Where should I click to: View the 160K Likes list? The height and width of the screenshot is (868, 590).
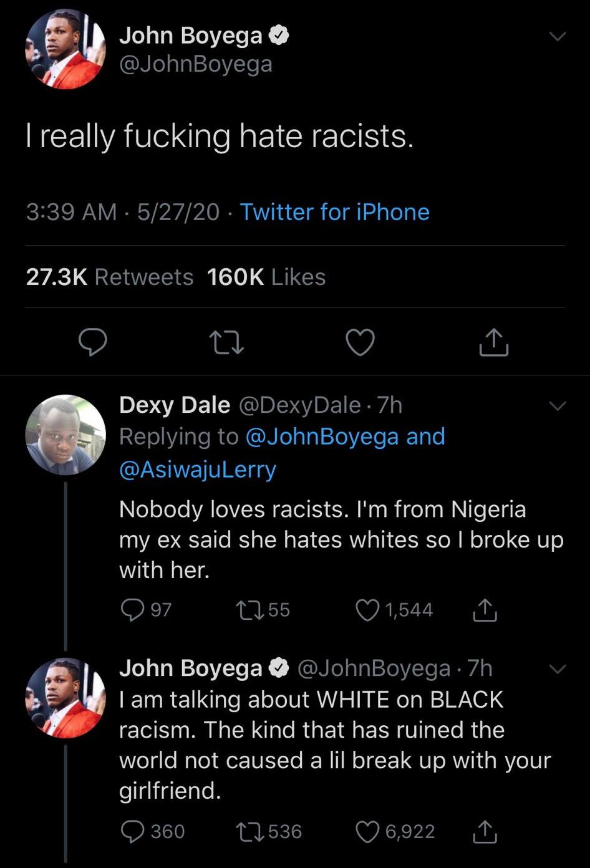point(266,277)
